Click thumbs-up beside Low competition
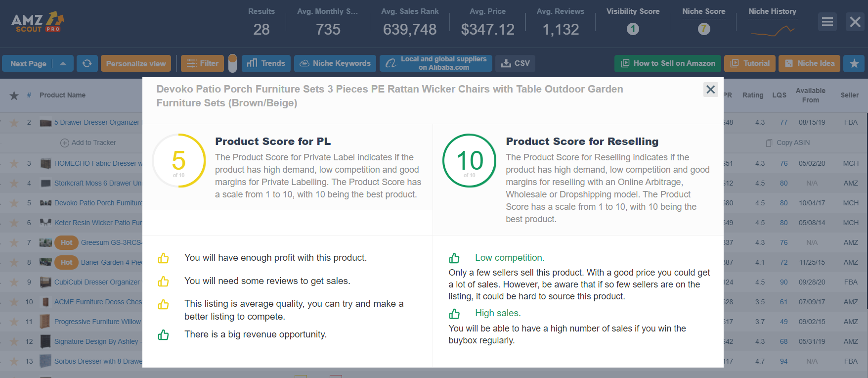 click(454, 258)
